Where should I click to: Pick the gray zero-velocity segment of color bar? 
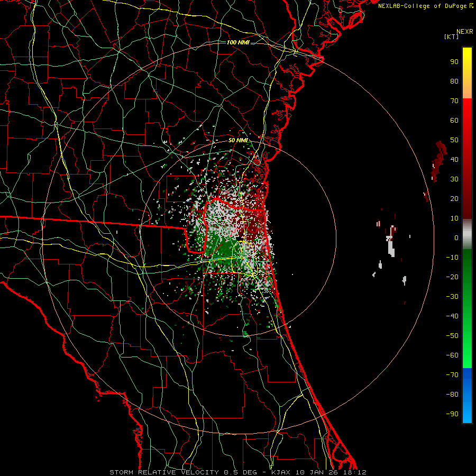tap(467, 234)
